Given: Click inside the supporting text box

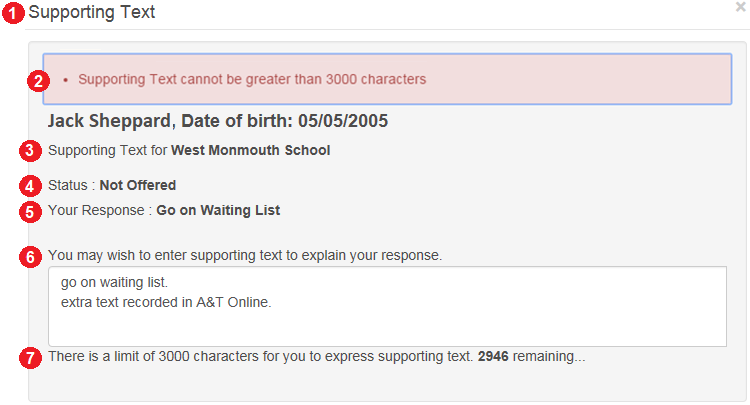Looking at the screenshot, I should (387, 306).
